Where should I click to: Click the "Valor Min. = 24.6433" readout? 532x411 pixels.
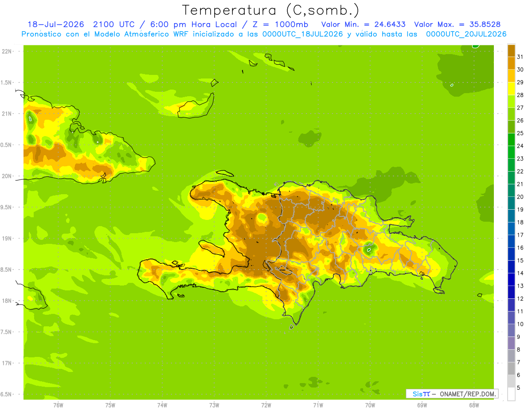pos(363,24)
